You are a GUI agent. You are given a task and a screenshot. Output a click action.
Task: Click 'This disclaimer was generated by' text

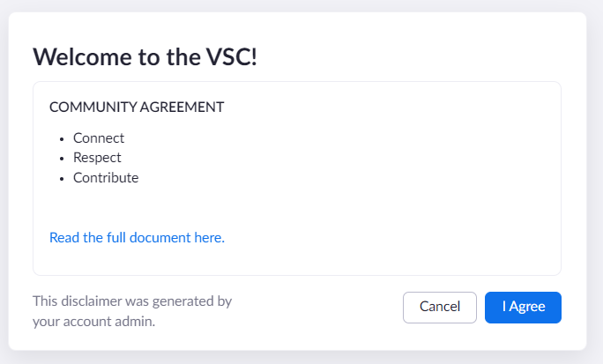[x=132, y=301]
